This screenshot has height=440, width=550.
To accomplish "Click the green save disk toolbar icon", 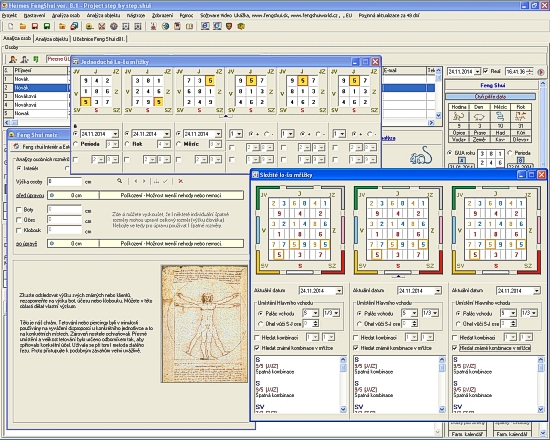I will (47, 26).
